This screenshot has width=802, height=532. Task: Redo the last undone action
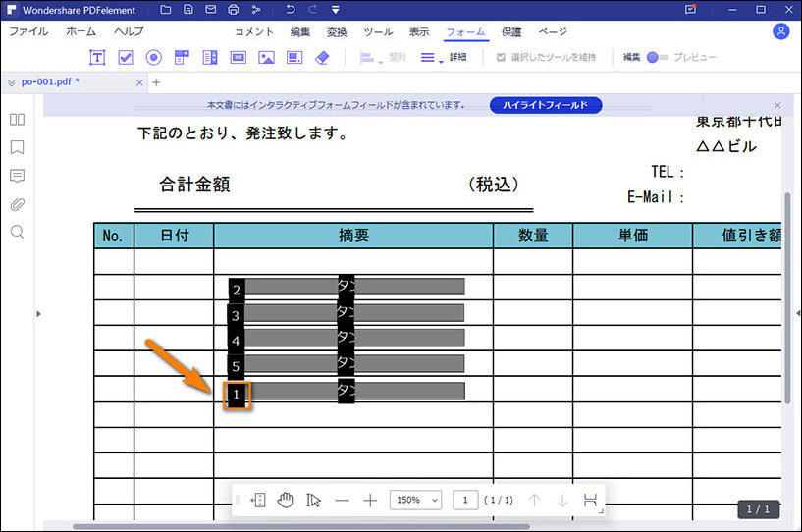tap(312, 9)
